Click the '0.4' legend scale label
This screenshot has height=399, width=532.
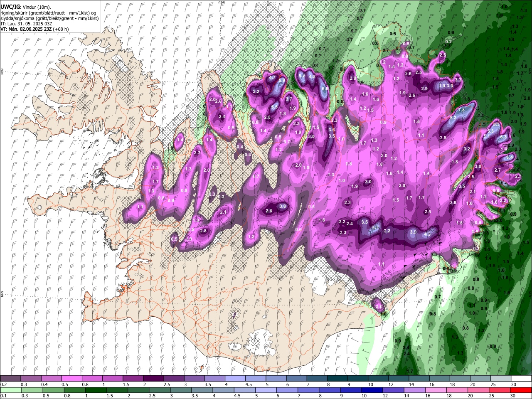pyautogui.click(x=44, y=384)
